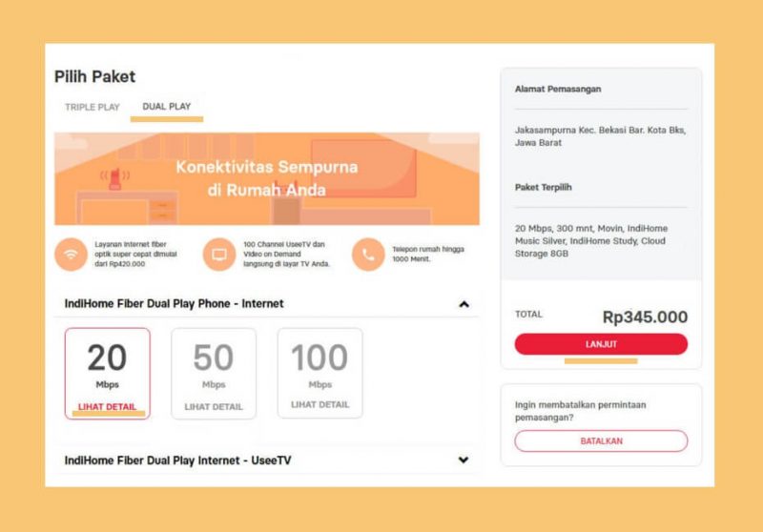Image resolution: width=763 pixels, height=532 pixels.
Task: Click the Konektivitas Sempurna banner
Action: tap(267, 178)
